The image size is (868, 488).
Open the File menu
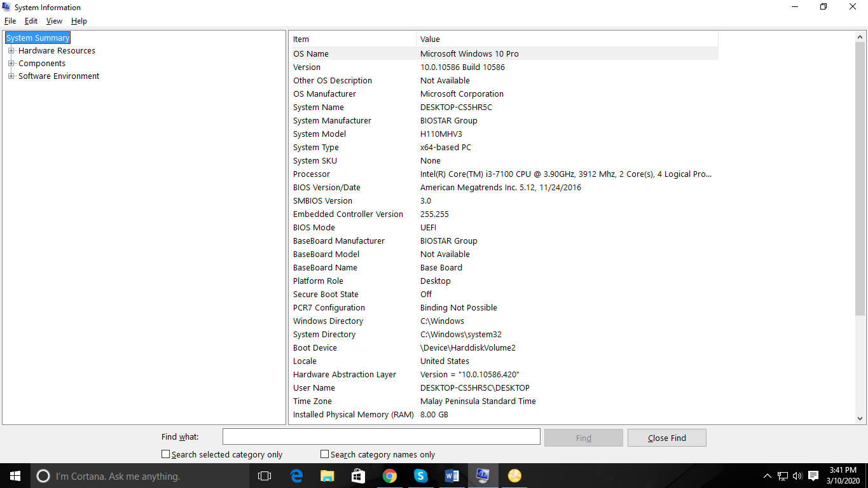pos(10,21)
